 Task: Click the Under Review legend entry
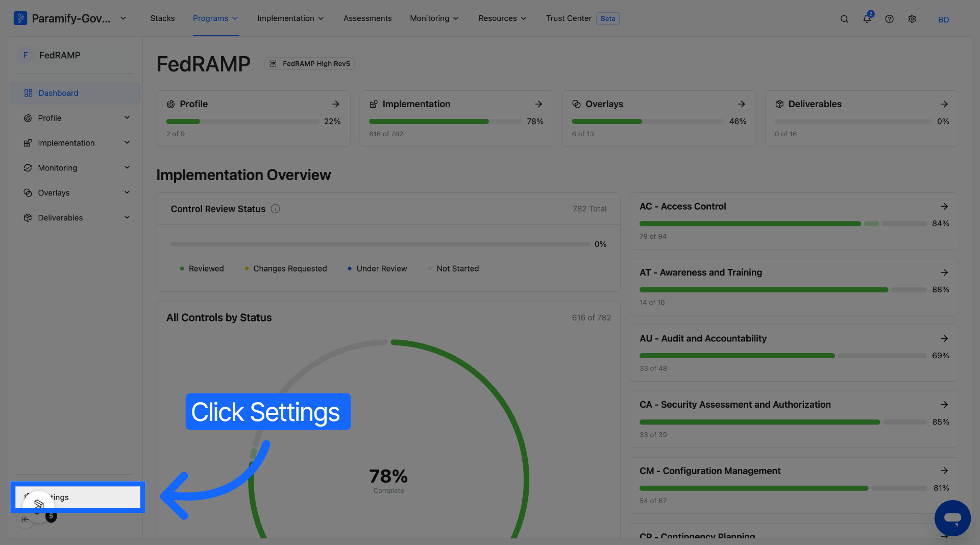click(377, 269)
